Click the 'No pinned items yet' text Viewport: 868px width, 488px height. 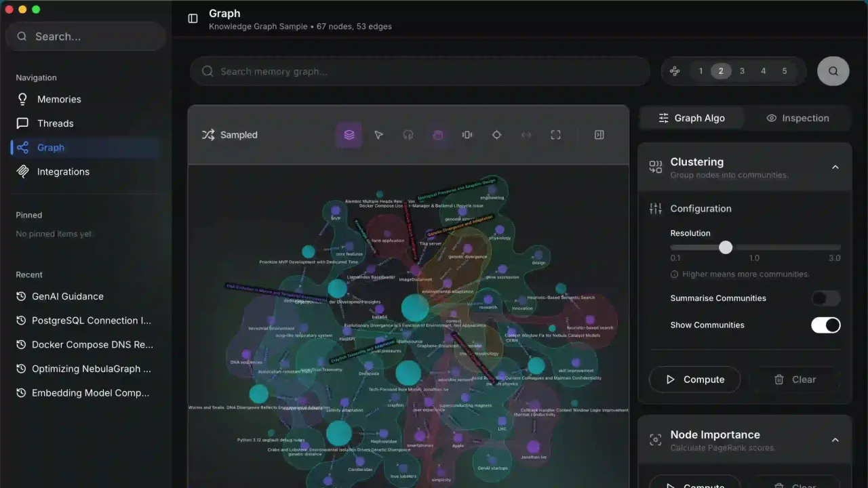pos(54,234)
